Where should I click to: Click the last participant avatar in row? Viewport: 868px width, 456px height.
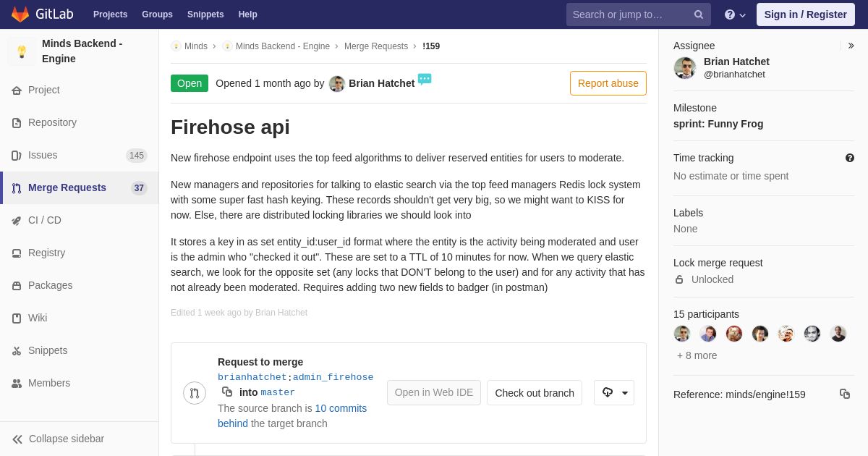(x=838, y=334)
